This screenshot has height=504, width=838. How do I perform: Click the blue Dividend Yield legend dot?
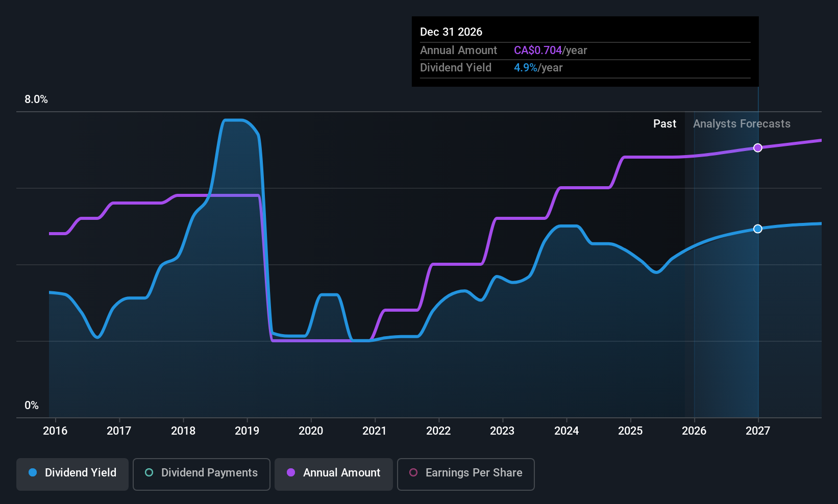[33, 473]
